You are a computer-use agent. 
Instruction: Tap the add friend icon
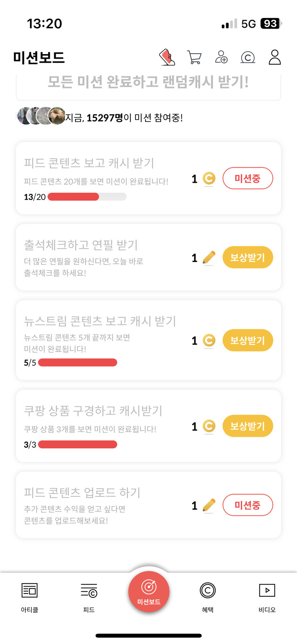tap(221, 57)
